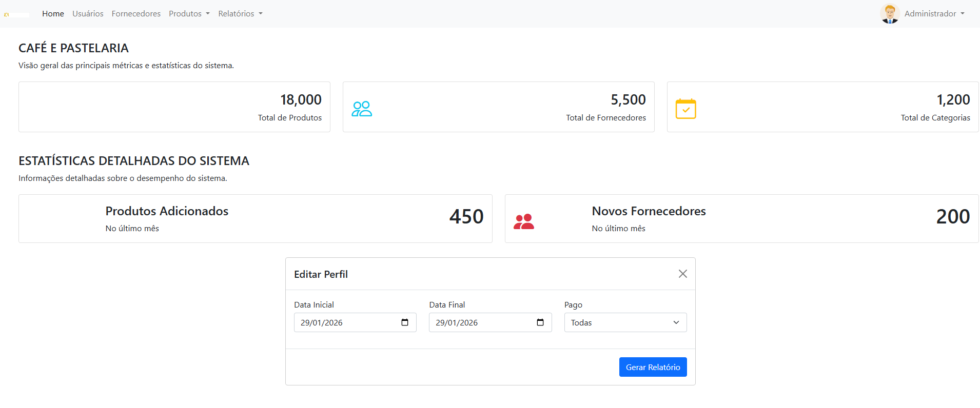980x408 pixels.
Task: Click the Total de Fornecedores label
Action: pyautogui.click(x=606, y=118)
